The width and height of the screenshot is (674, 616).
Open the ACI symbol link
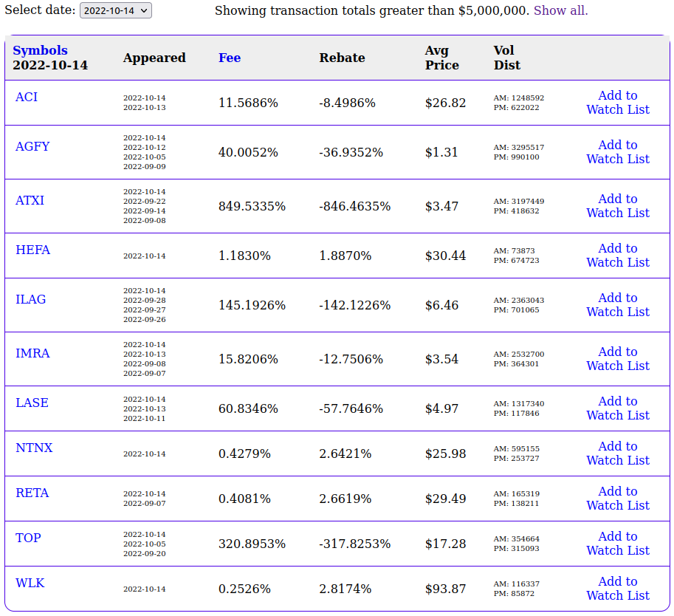[27, 97]
